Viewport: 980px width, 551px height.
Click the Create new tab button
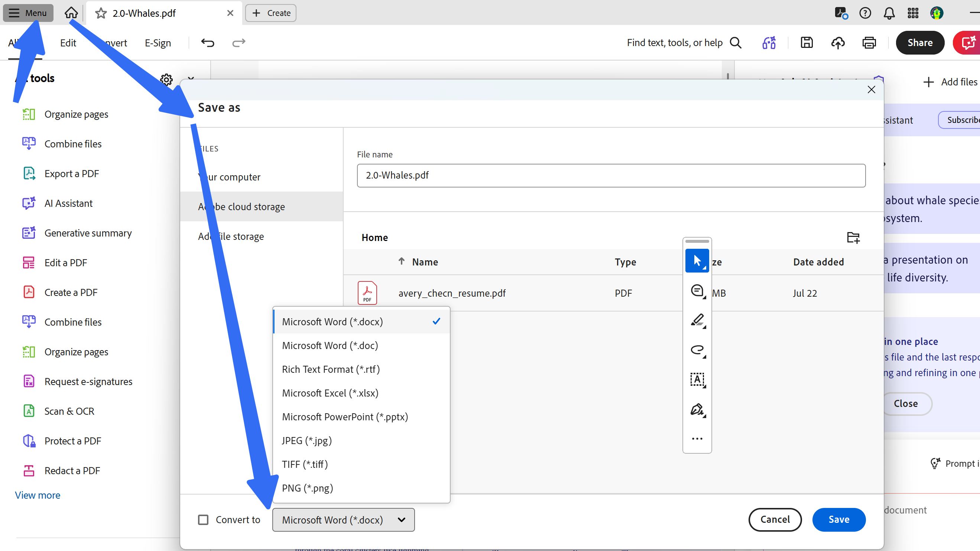271,13
